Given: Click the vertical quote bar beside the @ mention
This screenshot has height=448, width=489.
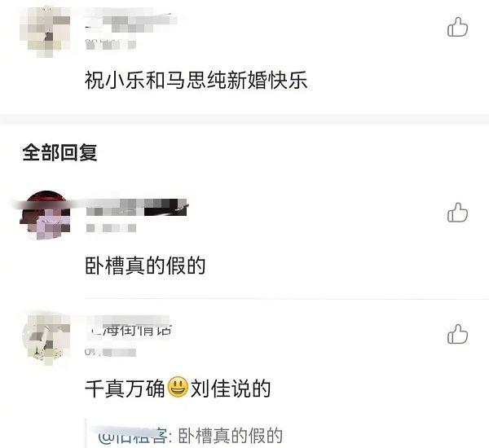Looking at the screenshot, I should point(86,434).
